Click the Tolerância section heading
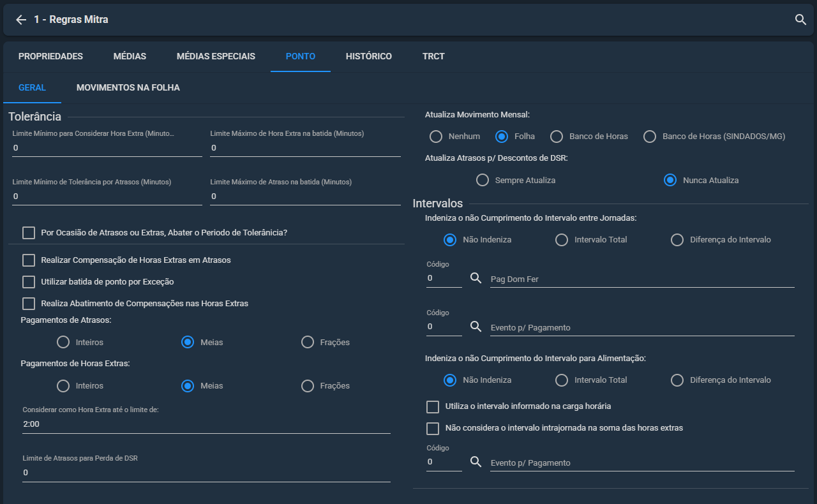The height and width of the screenshot is (504, 817). click(35, 117)
